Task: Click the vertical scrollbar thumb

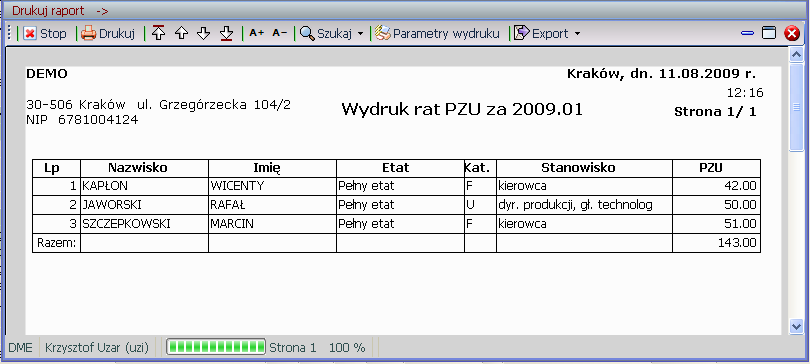Action: tap(796, 107)
